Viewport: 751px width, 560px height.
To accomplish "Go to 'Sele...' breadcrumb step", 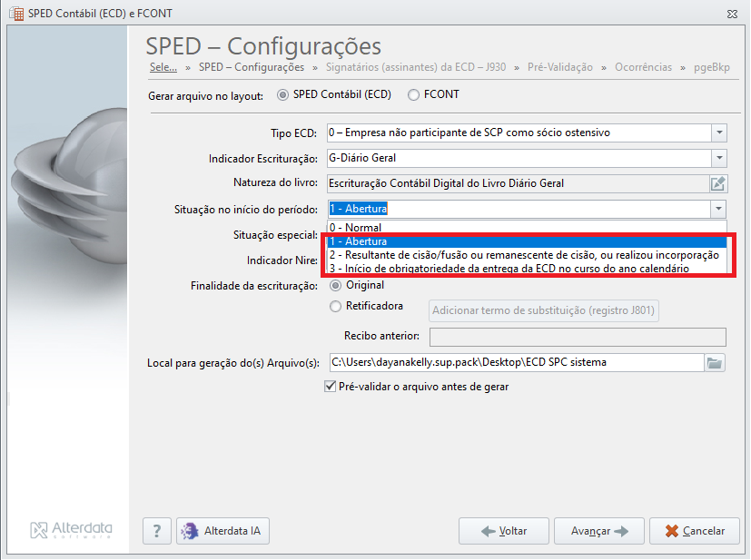I will [163, 67].
